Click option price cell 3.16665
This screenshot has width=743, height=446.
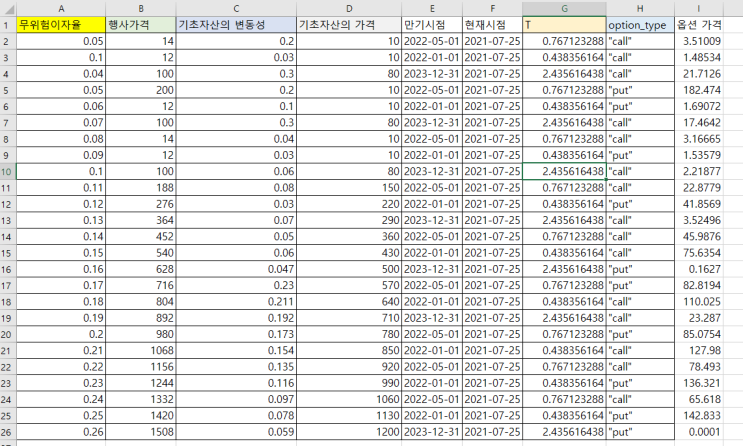(x=698, y=139)
